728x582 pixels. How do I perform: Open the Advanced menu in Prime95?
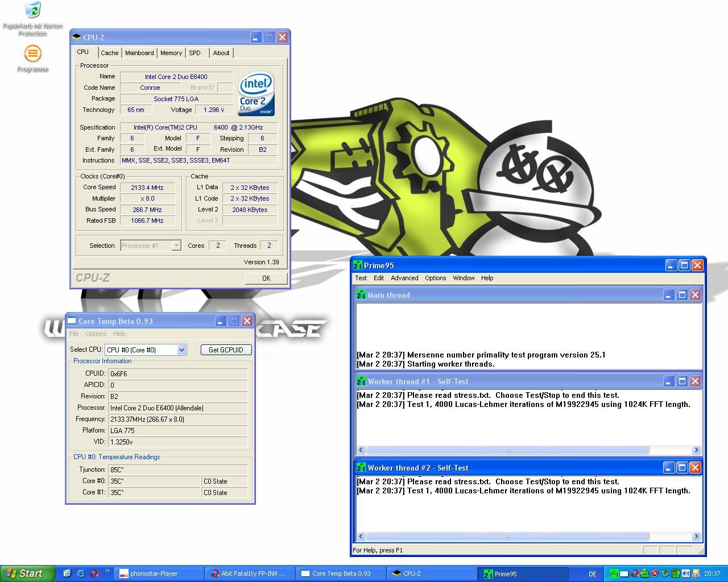(404, 278)
